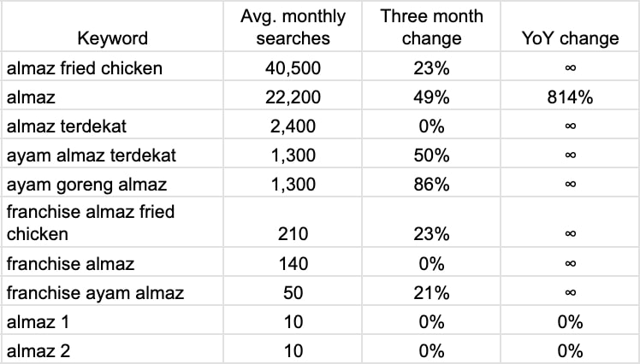640x364 pixels.
Task: Select the cell showing 210 searches
Action: [x=293, y=233]
